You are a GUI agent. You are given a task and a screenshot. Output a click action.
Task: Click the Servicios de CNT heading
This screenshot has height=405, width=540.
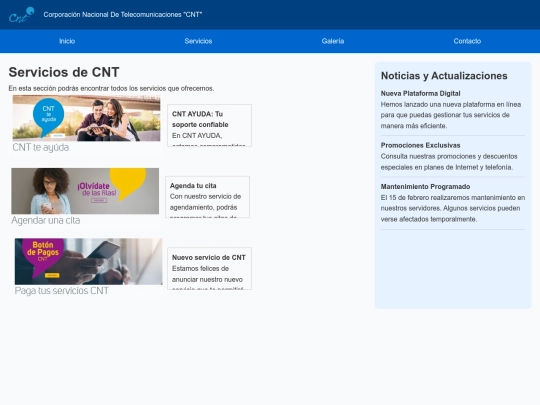click(x=64, y=72)
